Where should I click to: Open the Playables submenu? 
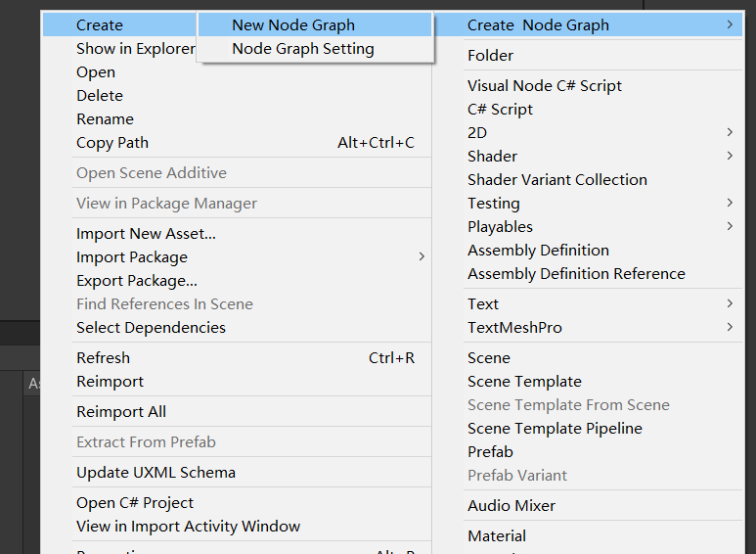point(588,227)
